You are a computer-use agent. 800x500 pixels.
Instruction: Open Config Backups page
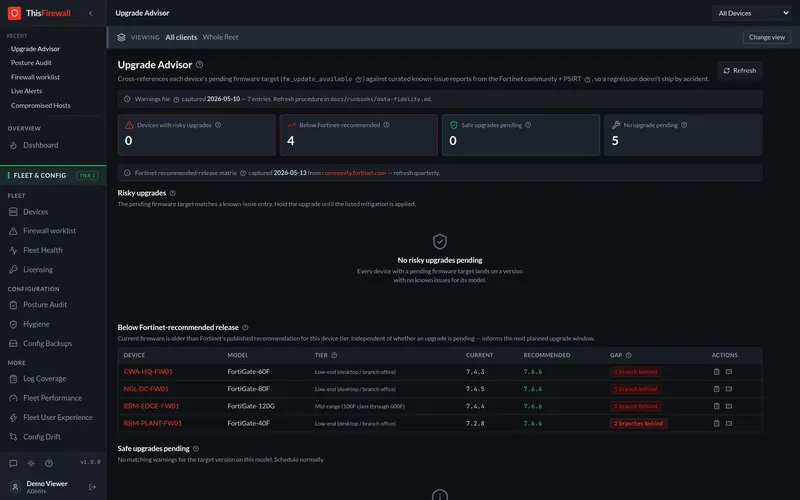[47, 343]
